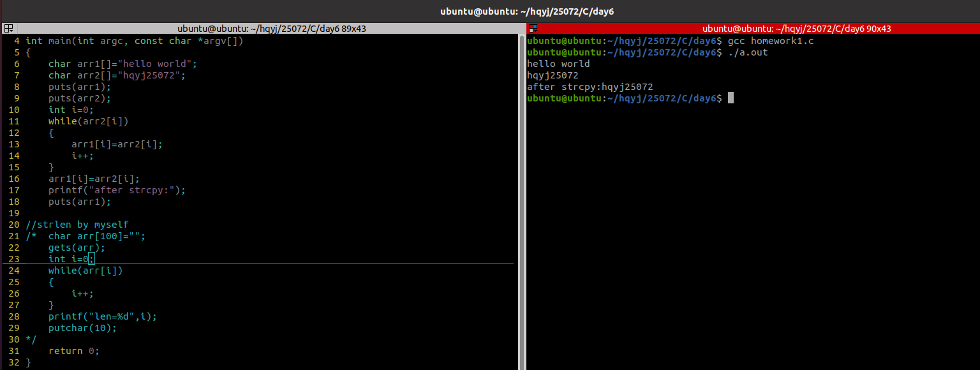This screenshot has width=980, height=370.
Task: Click int i=0; on line 10
Action: (x=71, y=110)
